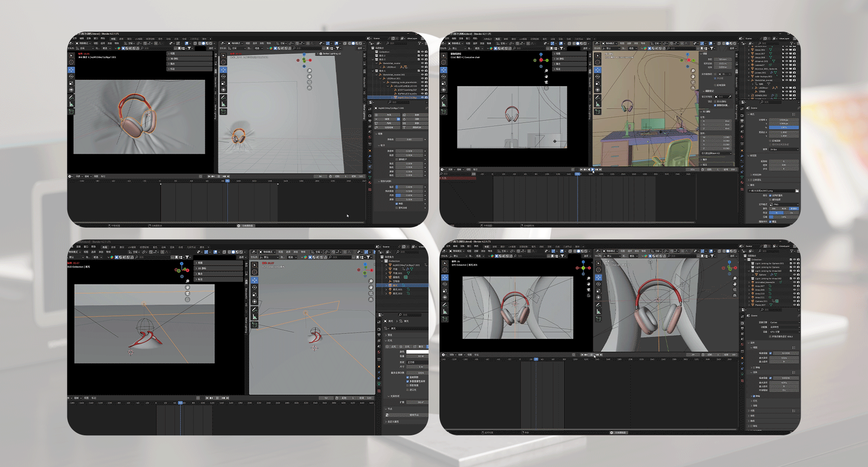Jump to start frame in red-object window's timeline
This screenshot has height=467, width=868.
(x=207, y=398)
